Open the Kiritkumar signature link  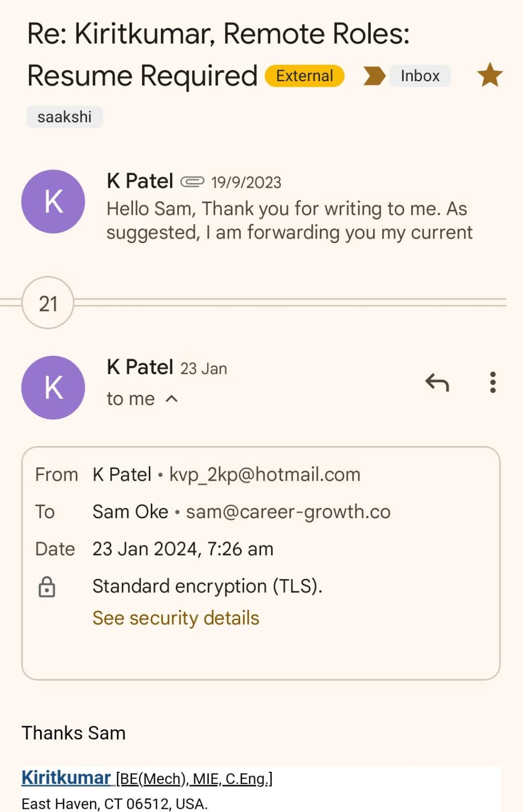[x=66, y=777]
